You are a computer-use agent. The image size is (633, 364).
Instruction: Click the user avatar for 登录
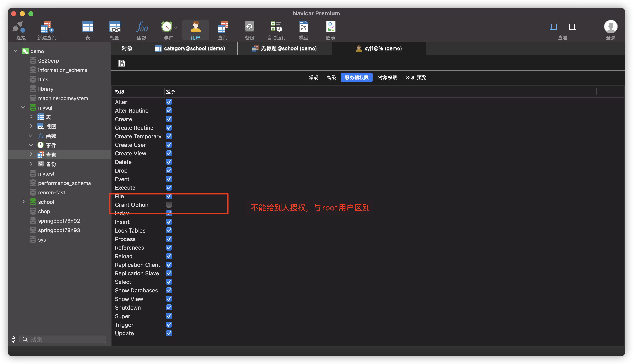(x=610, y=27)
